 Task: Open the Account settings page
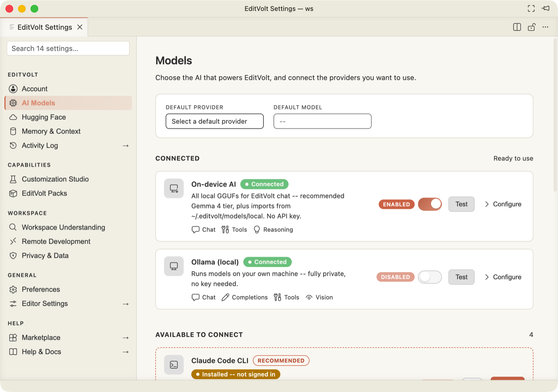click(68, 89)
